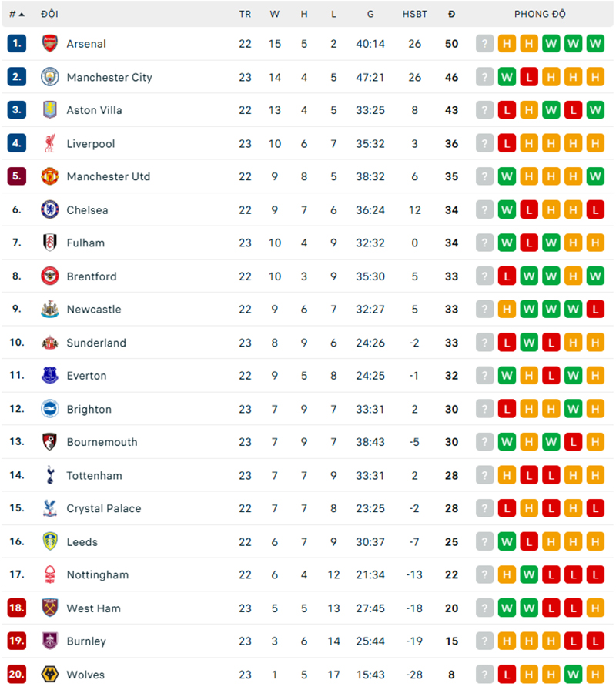Select the Newcastle striped crest icon
The image size is (616, 690).
[49, 309]
